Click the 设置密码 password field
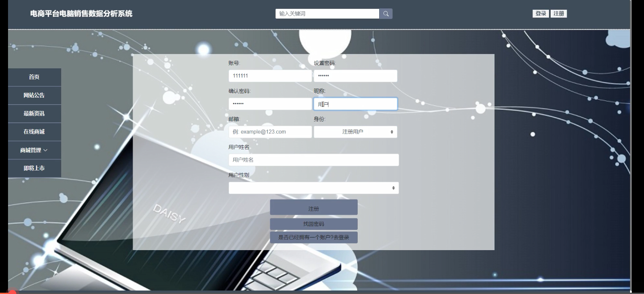Screen dimensions: 644x294 356,76
